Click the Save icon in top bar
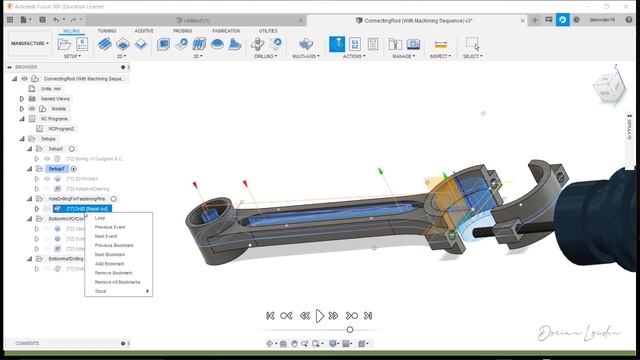640x360 pixels. tap(42, 20)
